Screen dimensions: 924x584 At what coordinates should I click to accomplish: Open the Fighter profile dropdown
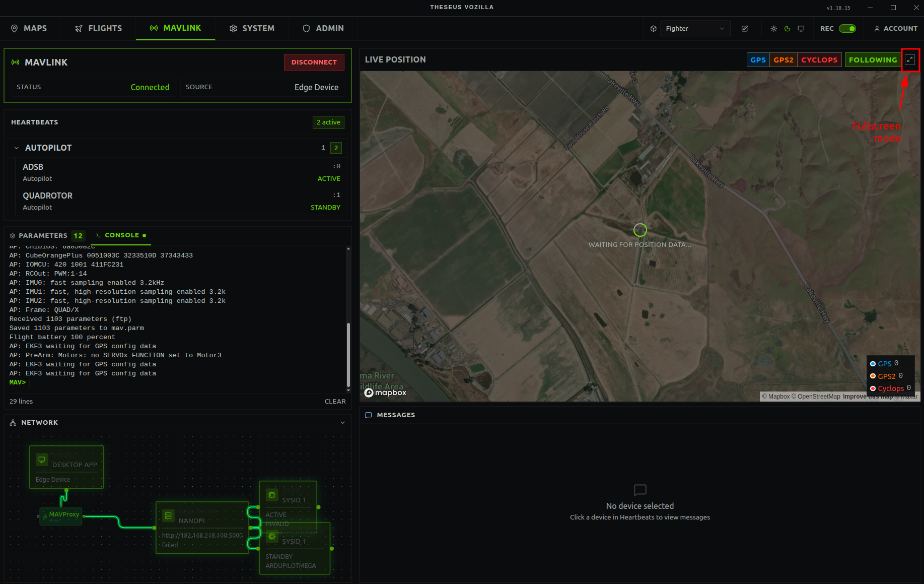tap(695, 29)
